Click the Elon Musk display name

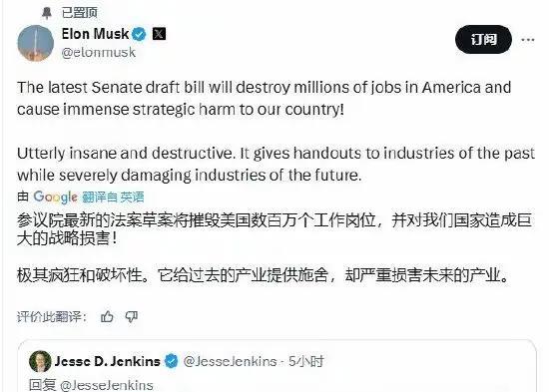[x=95, y=34]
